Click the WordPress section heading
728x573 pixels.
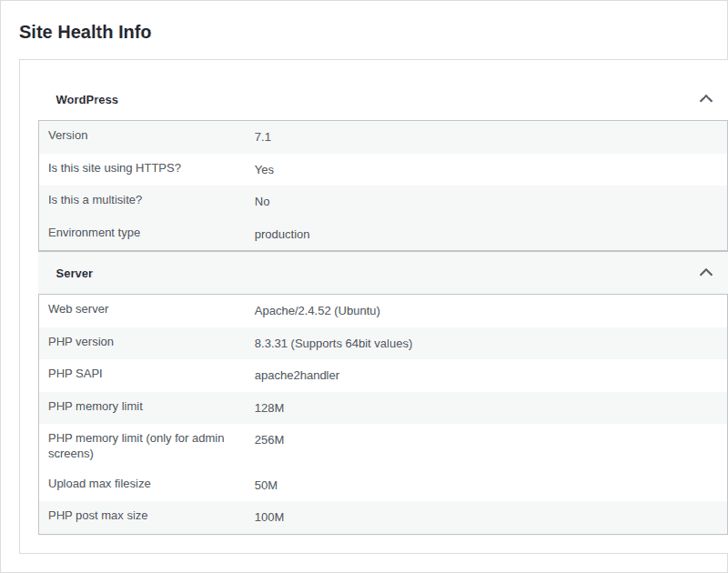coord(86,100)
